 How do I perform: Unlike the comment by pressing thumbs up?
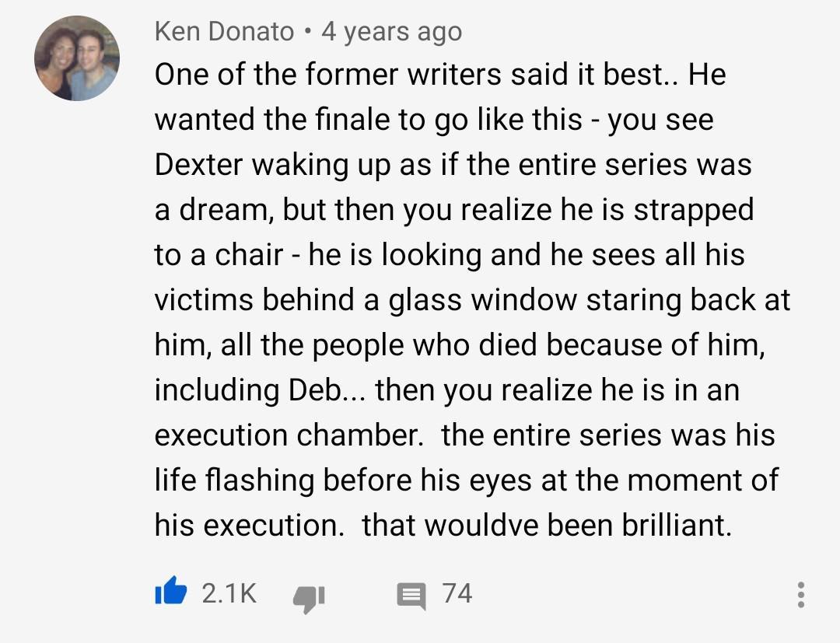pos(172,593)
